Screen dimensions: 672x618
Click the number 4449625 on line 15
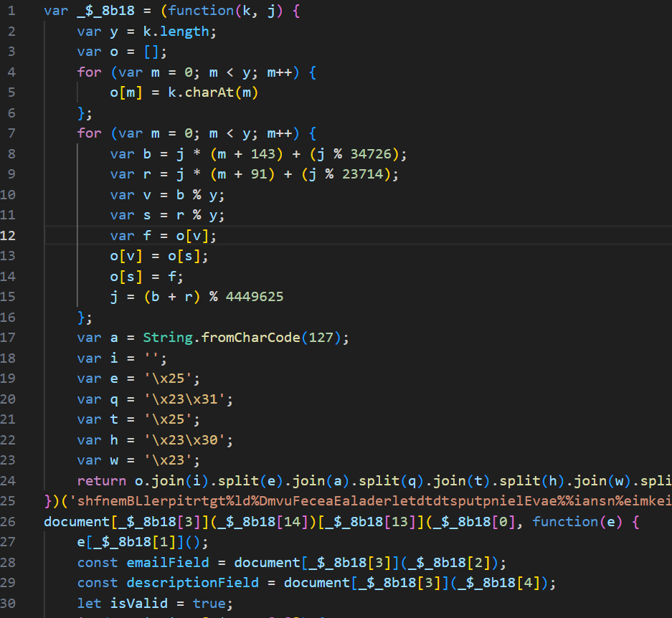(255, 297)
